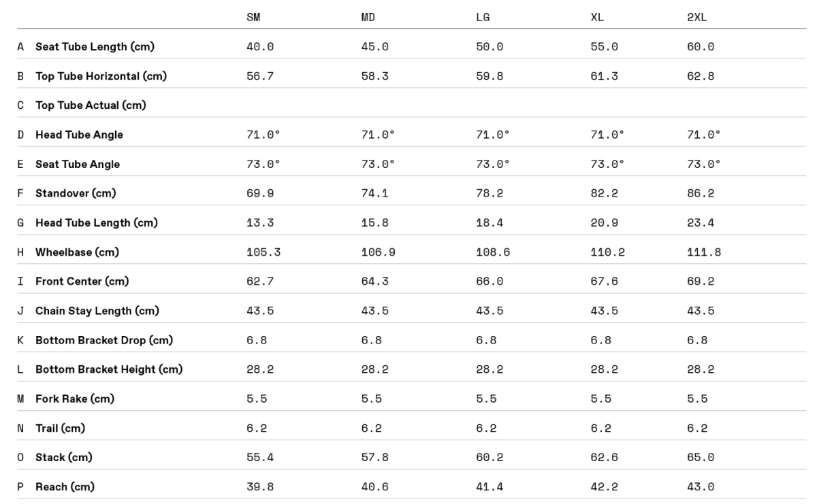817x504 pixels.
Task: Click the Head Tube Length value 15.8
Action: point(374,223)
